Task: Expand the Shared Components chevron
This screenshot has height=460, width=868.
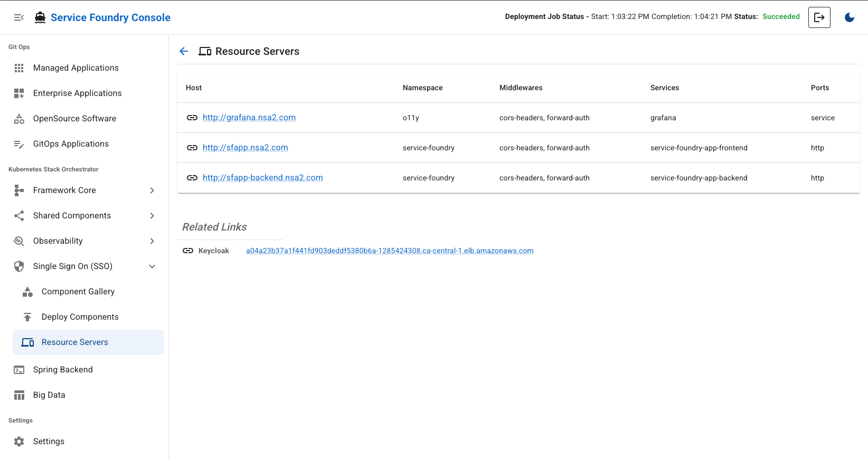Action: click(x=152, y=216)
